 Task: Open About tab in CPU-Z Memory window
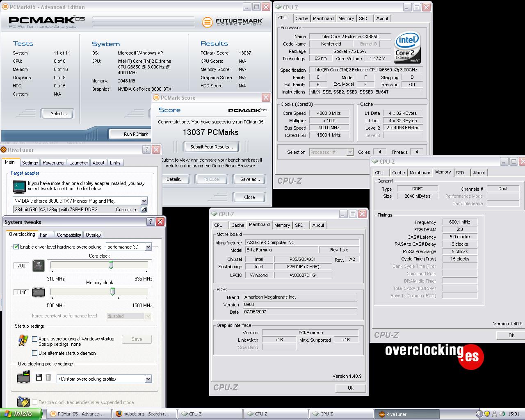point(479,173)
